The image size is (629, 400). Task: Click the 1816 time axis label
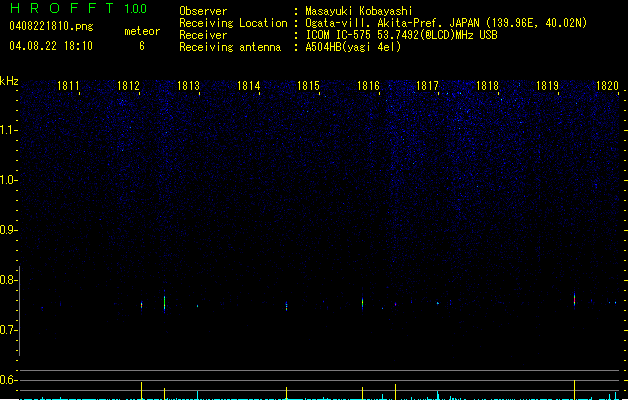click(368, 86)
